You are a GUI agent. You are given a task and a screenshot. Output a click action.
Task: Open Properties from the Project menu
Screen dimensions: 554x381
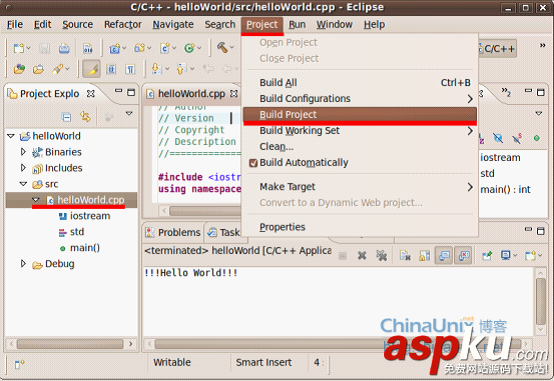click(x=360, y=227)
